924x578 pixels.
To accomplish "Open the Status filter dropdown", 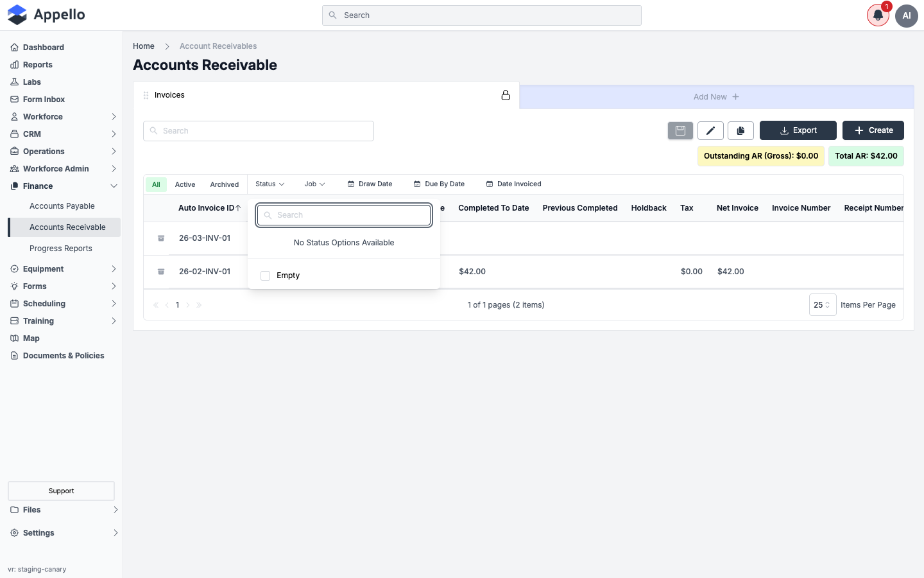I will [x=269, y=184].
